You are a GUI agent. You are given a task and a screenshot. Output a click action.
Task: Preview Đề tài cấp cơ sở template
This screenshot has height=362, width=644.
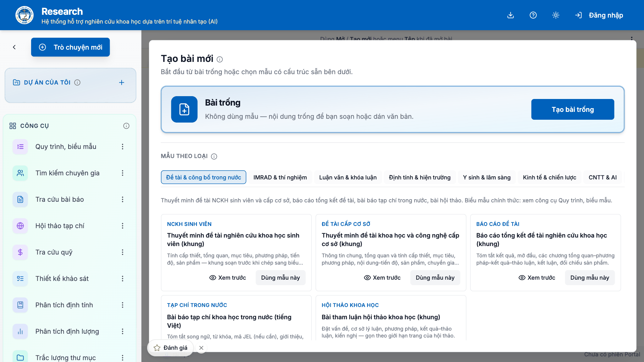(x=382, y=277)
